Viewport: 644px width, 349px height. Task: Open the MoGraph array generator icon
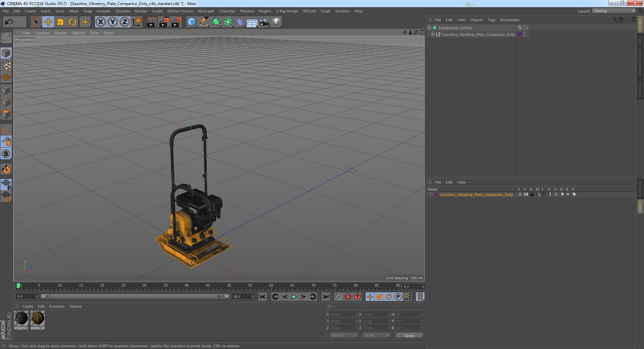228,22
